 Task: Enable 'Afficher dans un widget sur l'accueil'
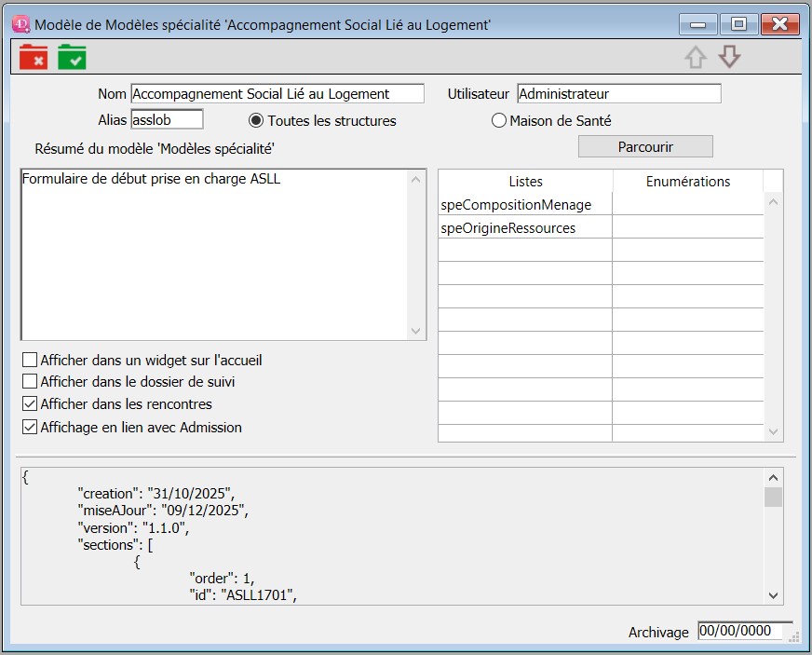[31, 360]
